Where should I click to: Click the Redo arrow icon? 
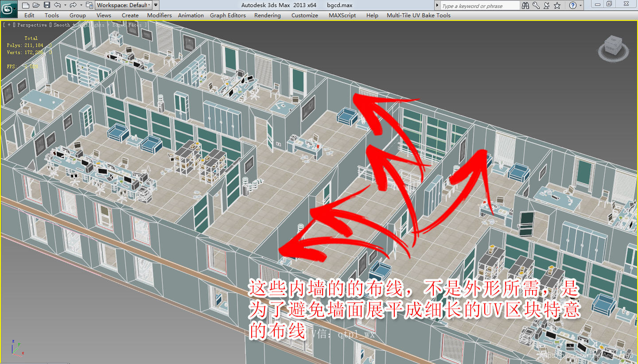[73, 5]
